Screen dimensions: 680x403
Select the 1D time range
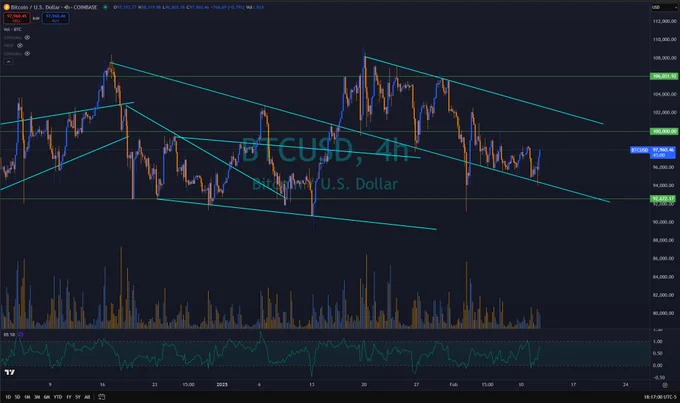pyautogui.click(x=8, y=397)
